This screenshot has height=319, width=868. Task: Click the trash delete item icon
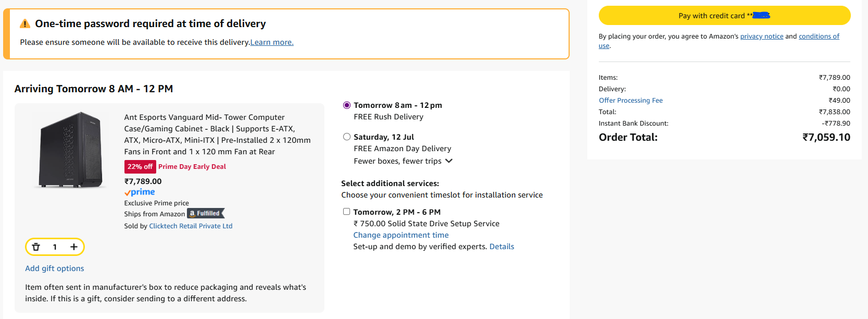point(36,247)
